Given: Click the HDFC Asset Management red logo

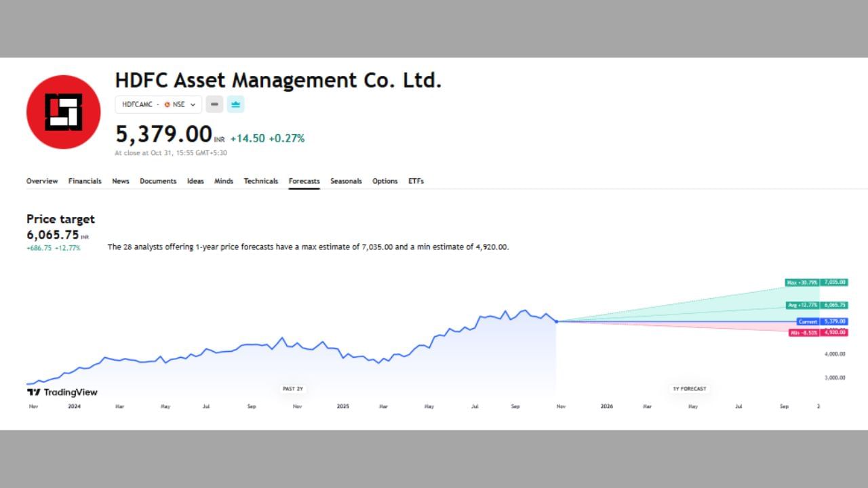Looking at the screenshot, I should tap(63, 112).
